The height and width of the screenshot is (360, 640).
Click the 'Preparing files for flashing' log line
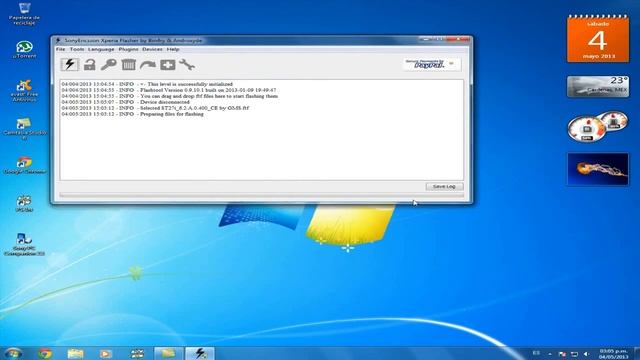[x=133, y=114]
